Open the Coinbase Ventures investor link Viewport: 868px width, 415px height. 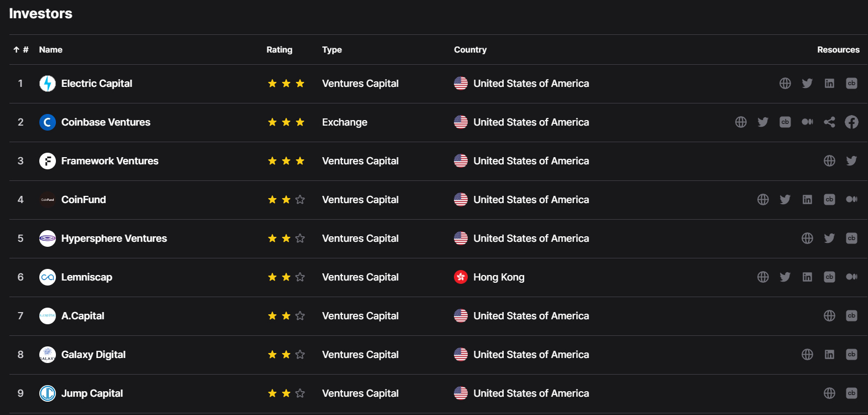pos(106,122)
